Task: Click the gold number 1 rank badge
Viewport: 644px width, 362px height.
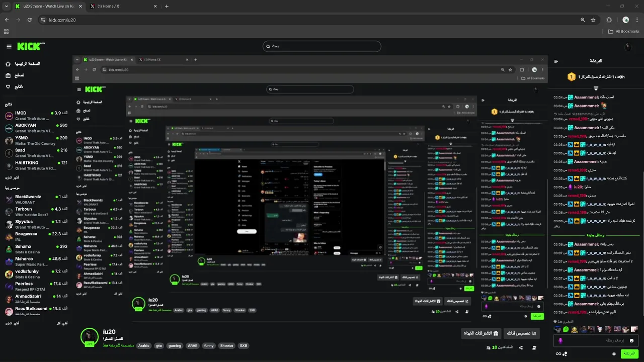Action: (x=571, y=77)
